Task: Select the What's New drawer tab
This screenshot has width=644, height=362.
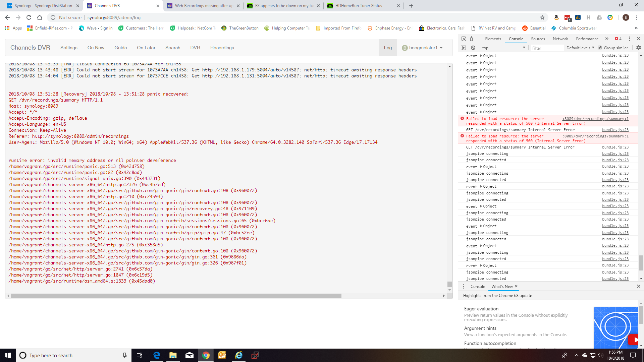Action: click(502, 286)
